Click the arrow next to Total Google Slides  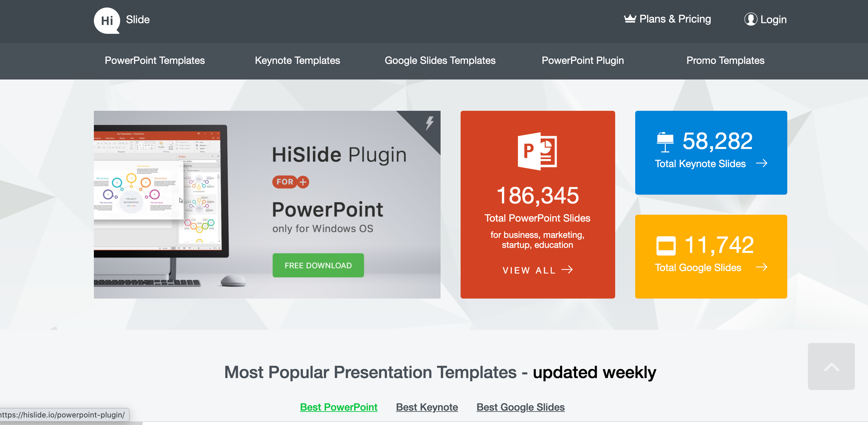pos(762,267)
